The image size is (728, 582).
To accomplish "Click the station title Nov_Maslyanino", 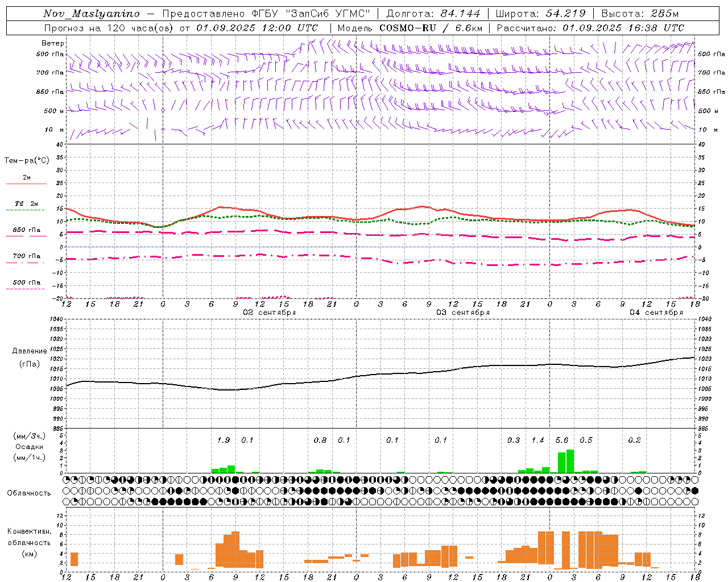I will click(x=92, y=14).
